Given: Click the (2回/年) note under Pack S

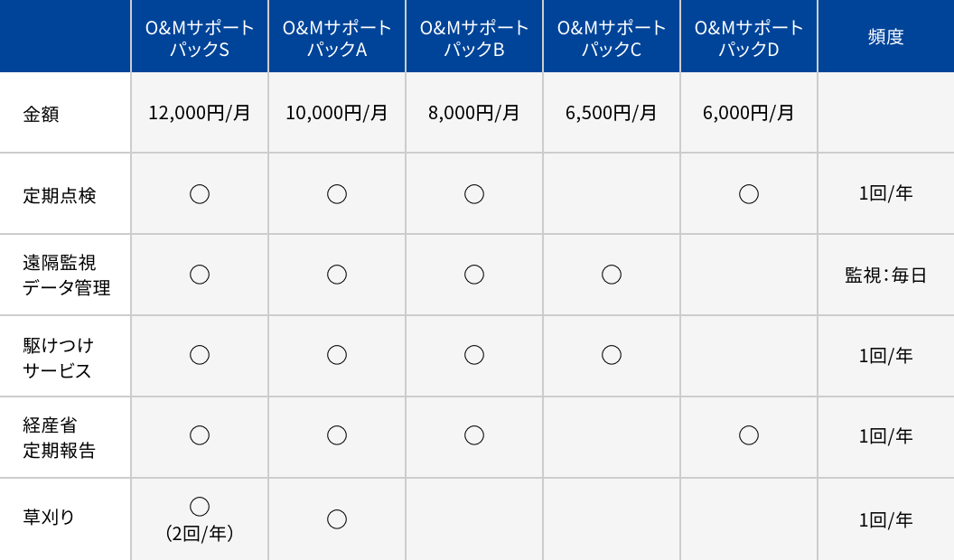Looking at the screenshot, I should point(200,534).
